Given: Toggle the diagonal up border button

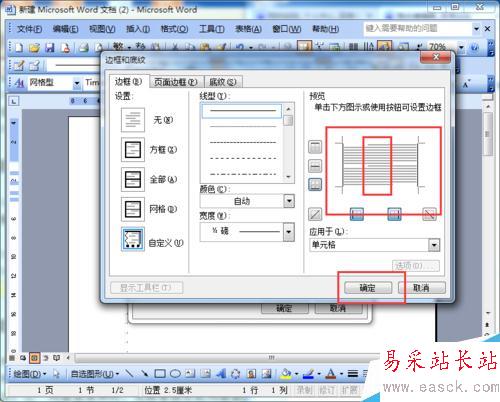Looking at the screenshot, I should 315,214.
